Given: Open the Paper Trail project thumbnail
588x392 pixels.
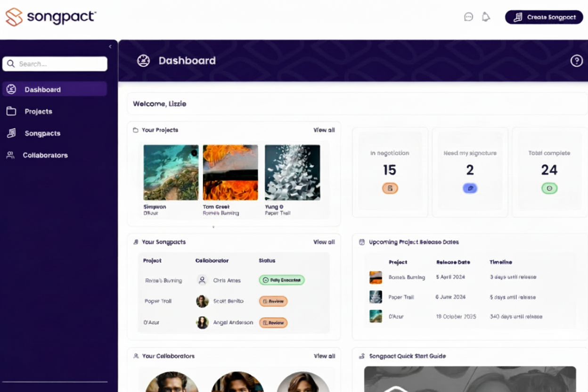Looking at the screenshot, I should point(293,173).
